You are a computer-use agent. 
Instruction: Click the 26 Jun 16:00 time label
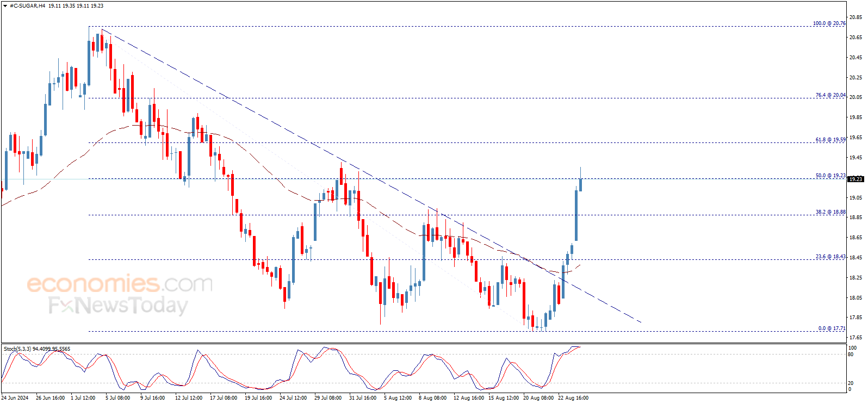pos(51,398)
